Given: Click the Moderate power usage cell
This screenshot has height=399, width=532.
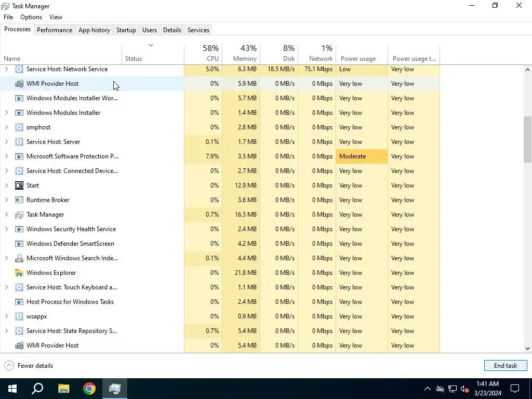Looking at the screenshot, I should (x=362, y=156).
